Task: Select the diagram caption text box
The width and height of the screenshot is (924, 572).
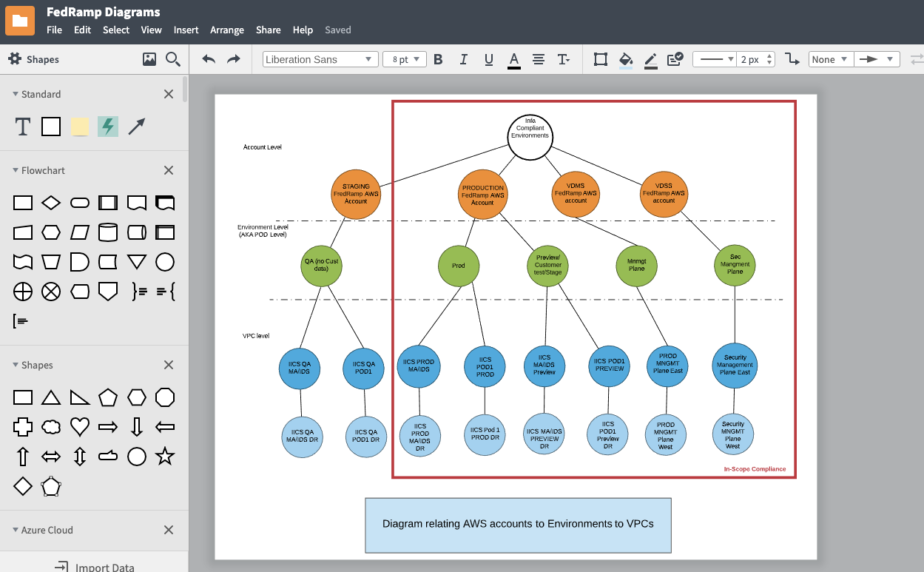Action: pyautogui.click(x=518, y=525)
